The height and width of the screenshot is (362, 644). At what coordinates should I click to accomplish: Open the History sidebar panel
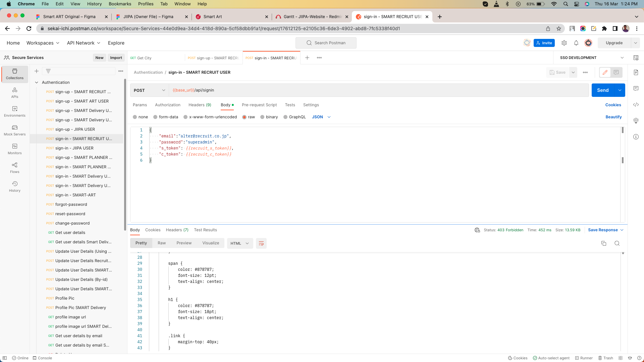point(15,187)
